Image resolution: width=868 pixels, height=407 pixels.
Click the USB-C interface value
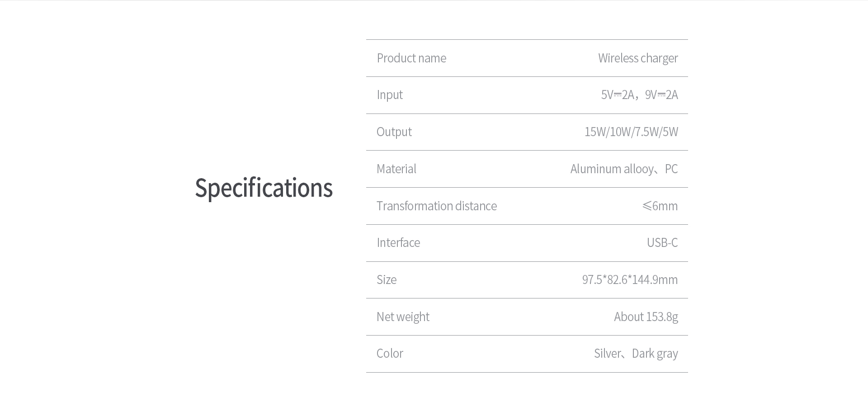coord(662,243)
